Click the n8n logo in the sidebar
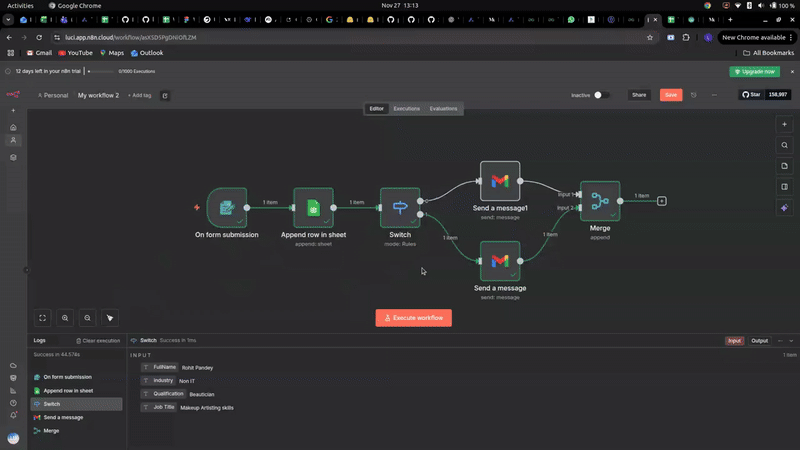The image size is (800, 450). pos(13,94)
